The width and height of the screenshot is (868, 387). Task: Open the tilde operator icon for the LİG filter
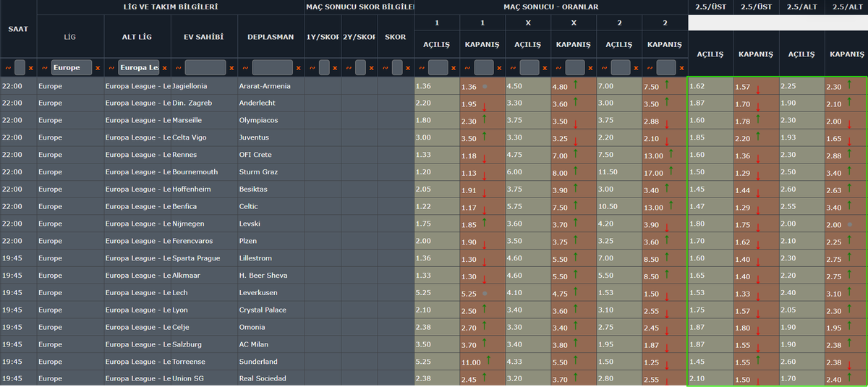click(x=43, y=68)
